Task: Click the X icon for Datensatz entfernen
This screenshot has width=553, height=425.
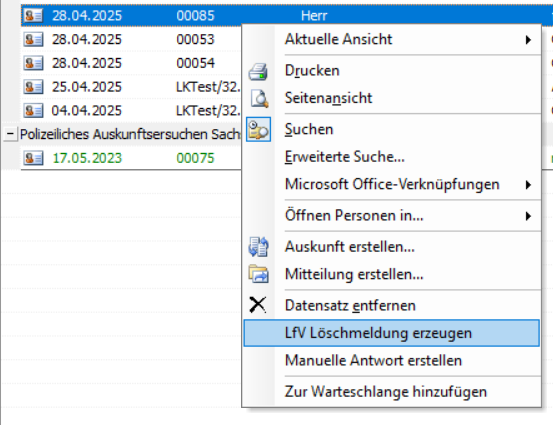Action: point(258,305)
